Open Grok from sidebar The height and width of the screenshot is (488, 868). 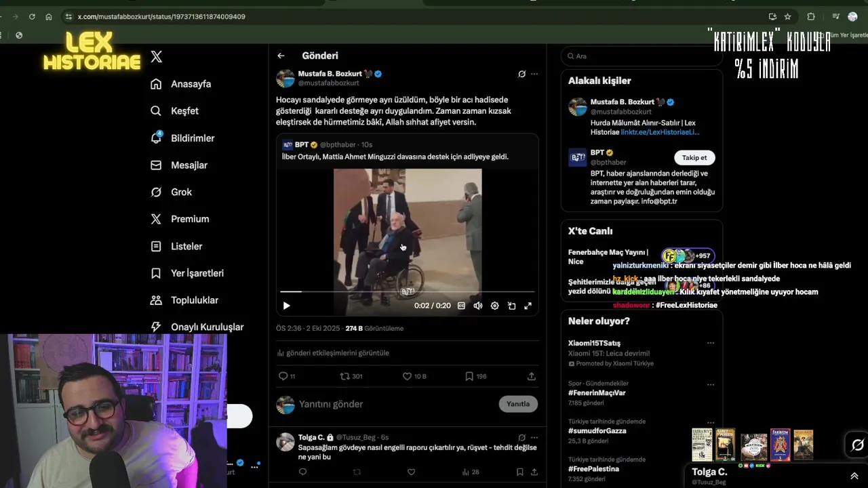tap(171, 192)
